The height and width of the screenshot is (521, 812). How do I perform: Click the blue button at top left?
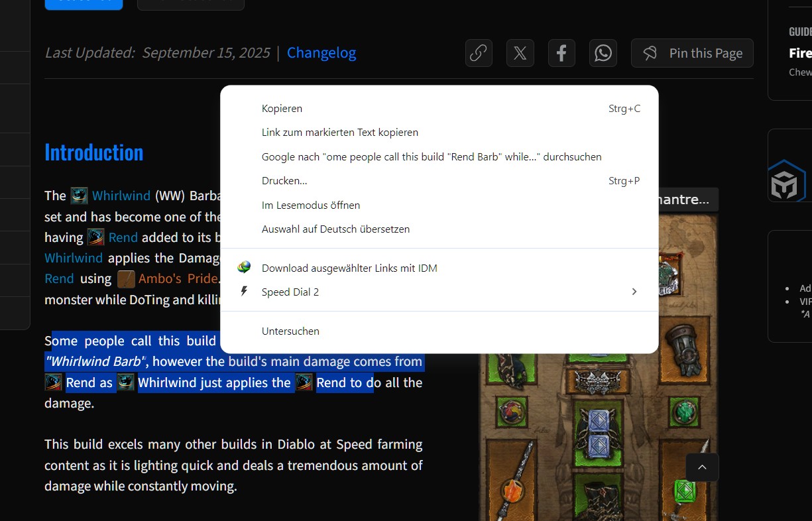84,4
